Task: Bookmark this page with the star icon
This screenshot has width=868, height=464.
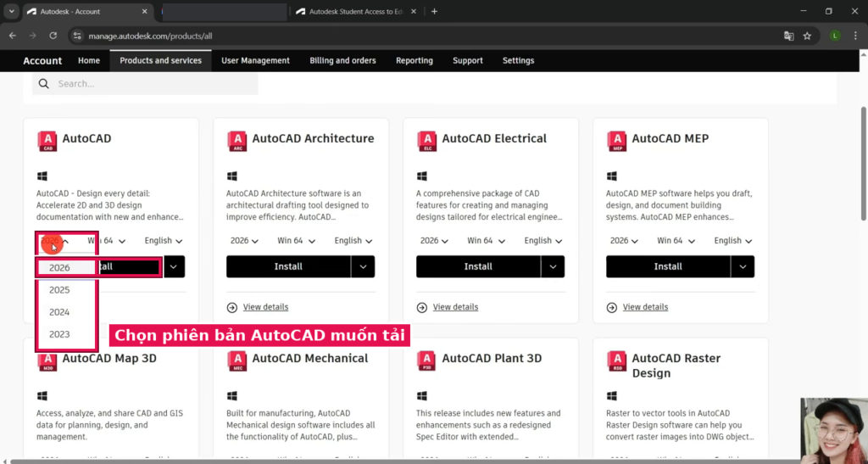Action: [807, 36]
